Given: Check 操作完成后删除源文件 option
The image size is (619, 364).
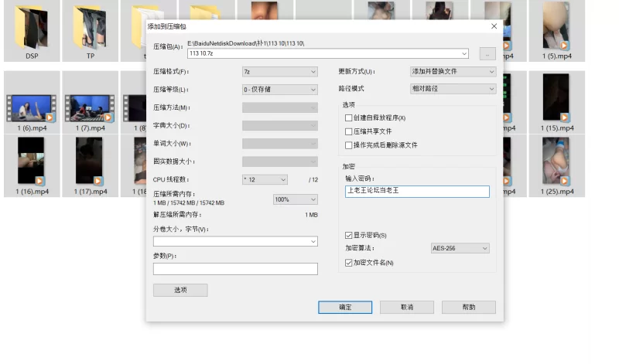Looking at the screenshot, I should [x=349, y=145].
